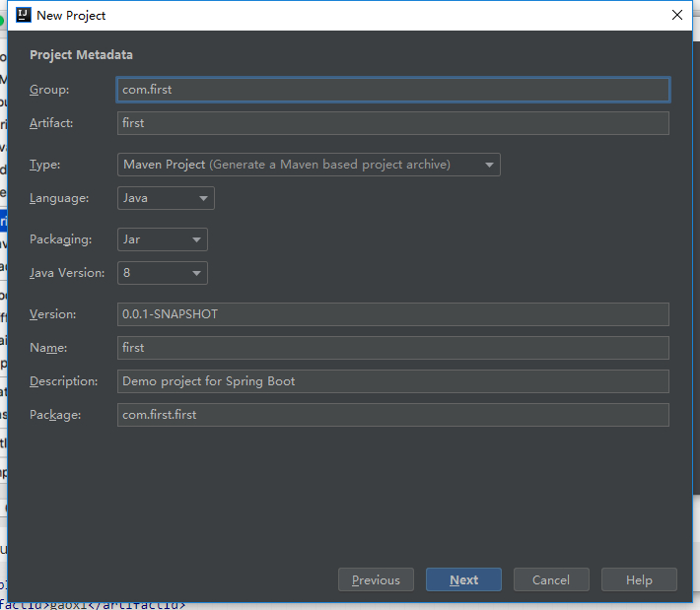Edit the Artifact text field
Image resolution: width=700 pixels, height=610 pixels.
click(392, 123)
